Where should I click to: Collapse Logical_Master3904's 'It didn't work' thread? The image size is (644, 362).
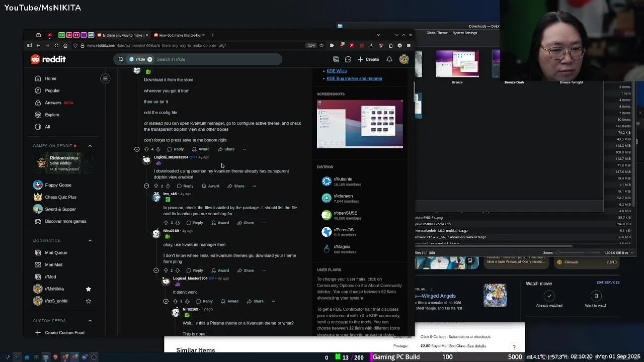166,301
